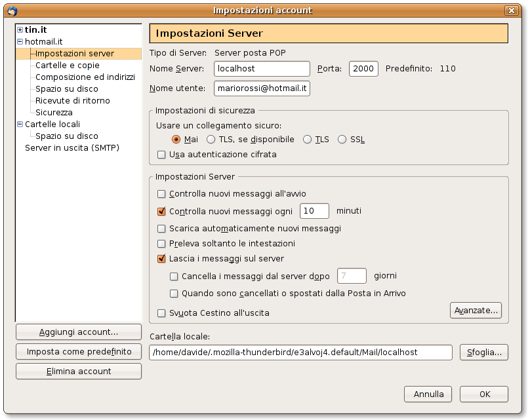Enable Usa autenticazione cifrata checkbox
The width and height of the screenshot is (528, 420).
162,155
